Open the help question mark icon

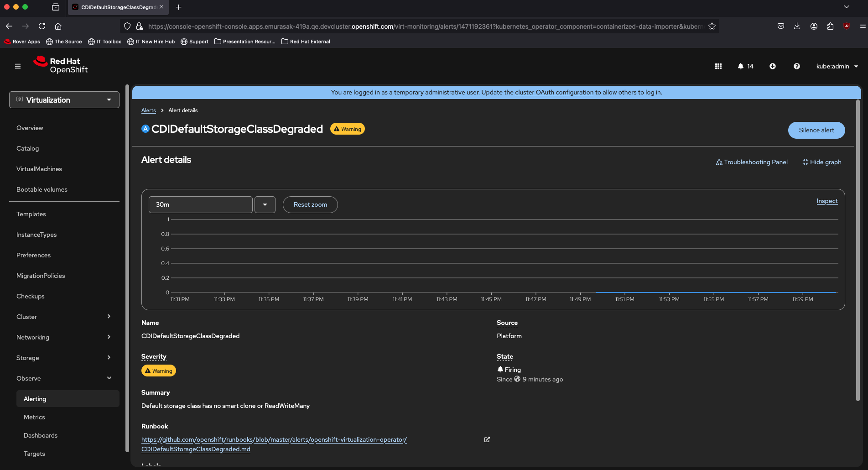coord(796,66)
